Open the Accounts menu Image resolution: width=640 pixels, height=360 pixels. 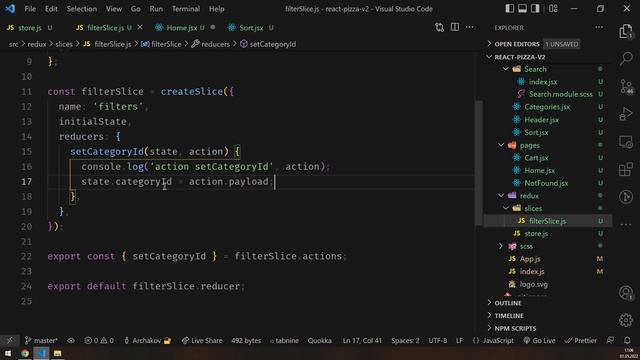pos(626,293)
